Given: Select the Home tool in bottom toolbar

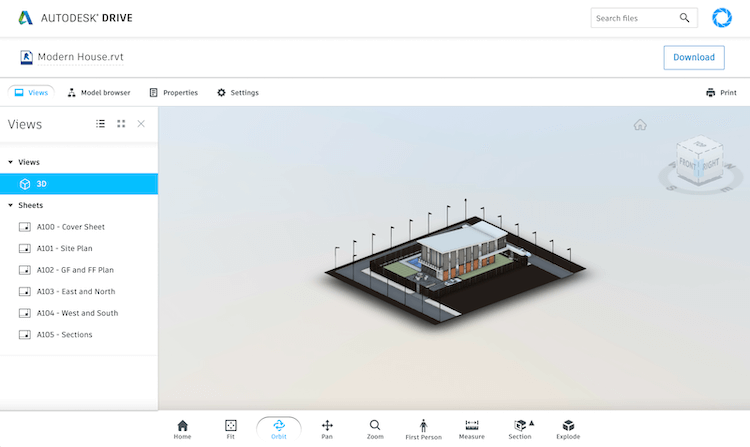Looking at the screenshot, I should pos(182,429).
